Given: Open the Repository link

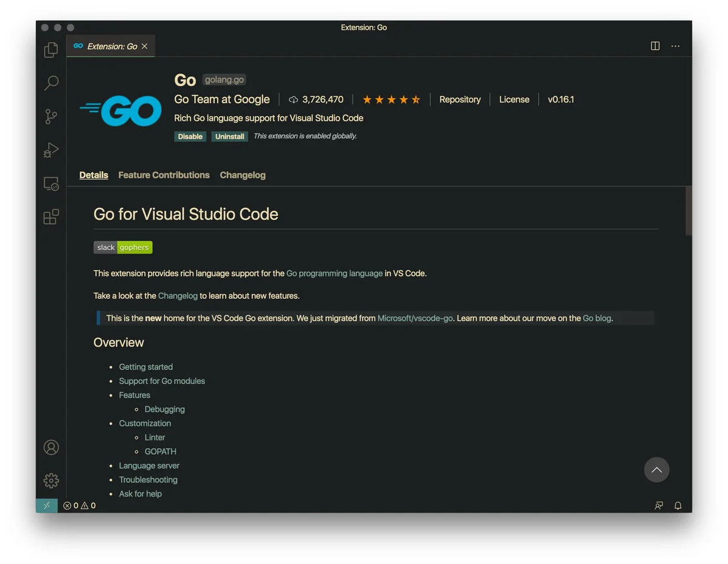Looking at the screenshot, I should 460,99.
